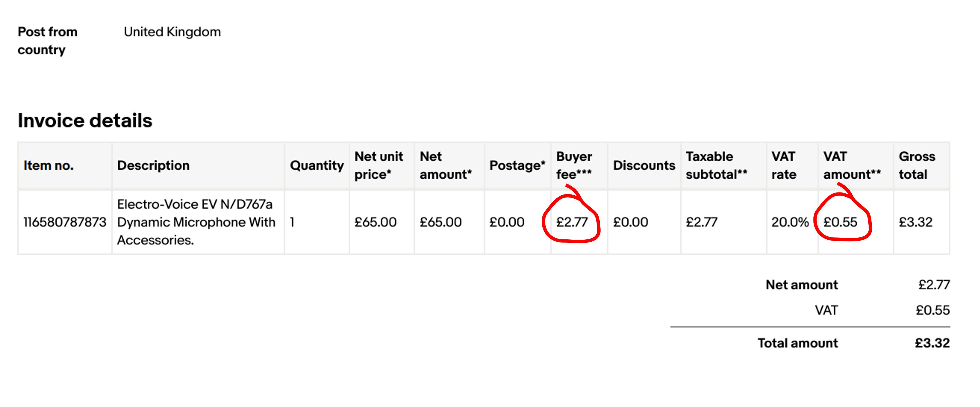Click the Buyer fee column header

[x=574, y=165]
